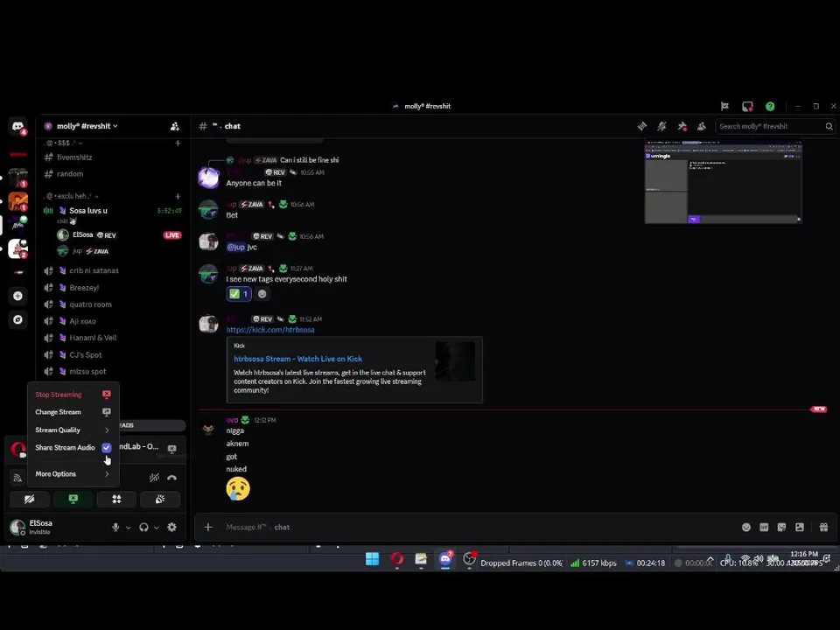840x630 pixels.
Task: Expand the Stream Quality submenu
Action: (x=73, y=430)
